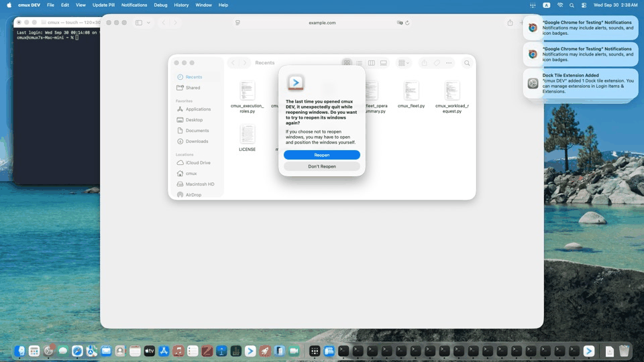Open the Trash in the Dock

coord(624,351)
